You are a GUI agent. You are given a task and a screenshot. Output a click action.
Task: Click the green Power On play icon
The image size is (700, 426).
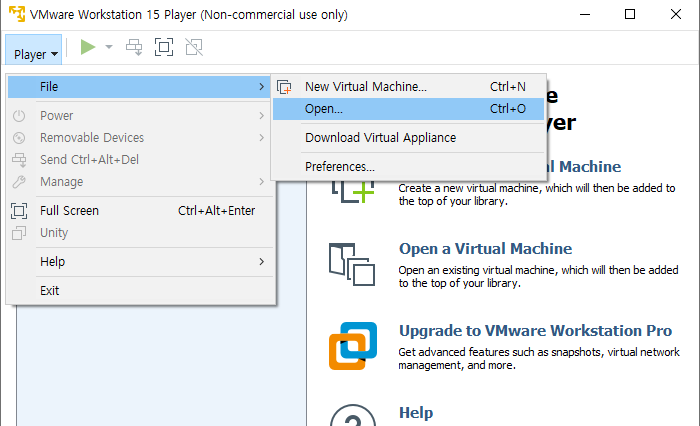[x=88, y=47]
